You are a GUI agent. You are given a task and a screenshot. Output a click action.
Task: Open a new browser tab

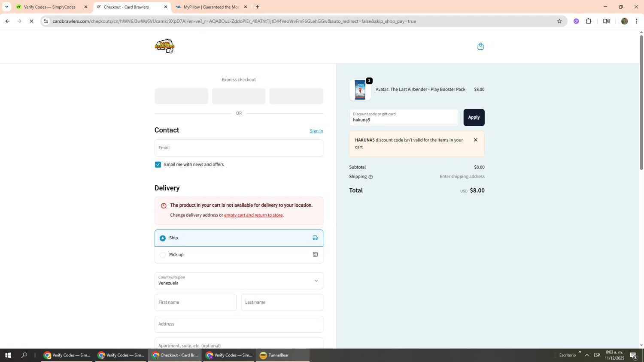click(258, 7)
